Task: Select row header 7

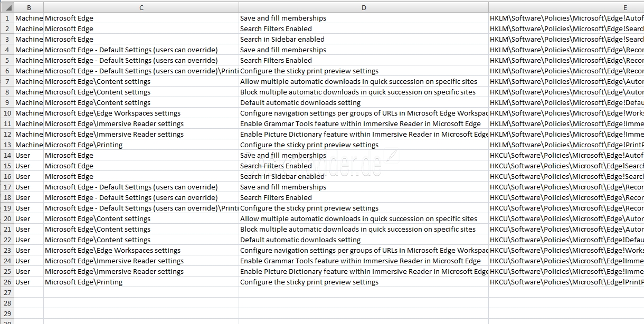Action: click(x=7, y=81)
